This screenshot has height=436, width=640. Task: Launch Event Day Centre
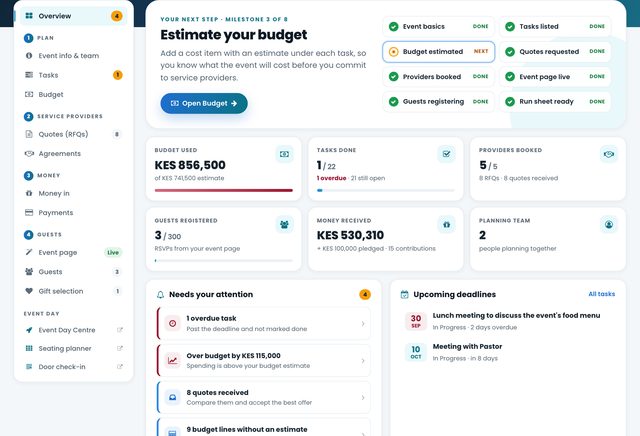(73, 330)
